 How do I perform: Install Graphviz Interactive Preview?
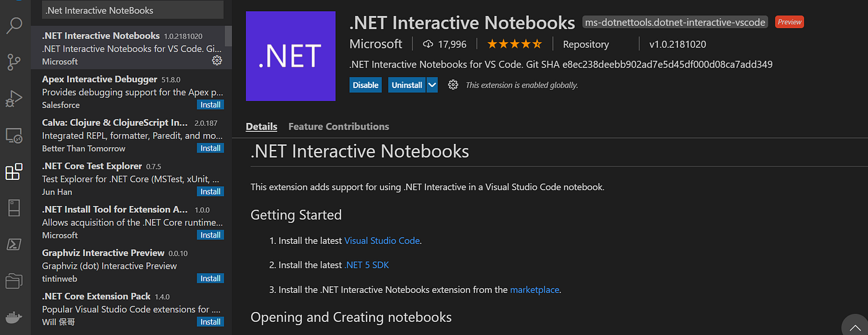pyautogui.click(x=211, y=279)
